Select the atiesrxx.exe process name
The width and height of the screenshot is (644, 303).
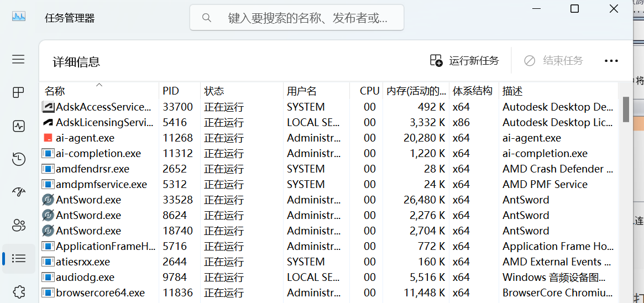pos(83,262)
